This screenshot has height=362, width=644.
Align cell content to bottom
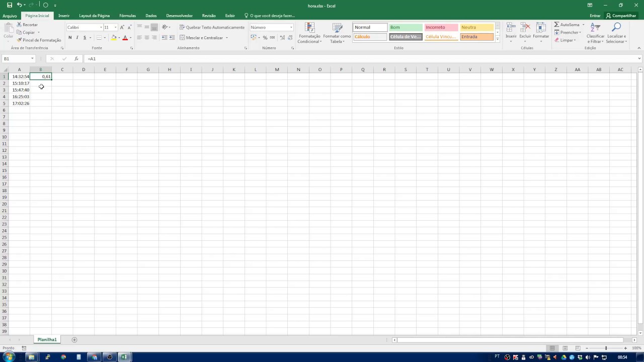pos(154,27)
